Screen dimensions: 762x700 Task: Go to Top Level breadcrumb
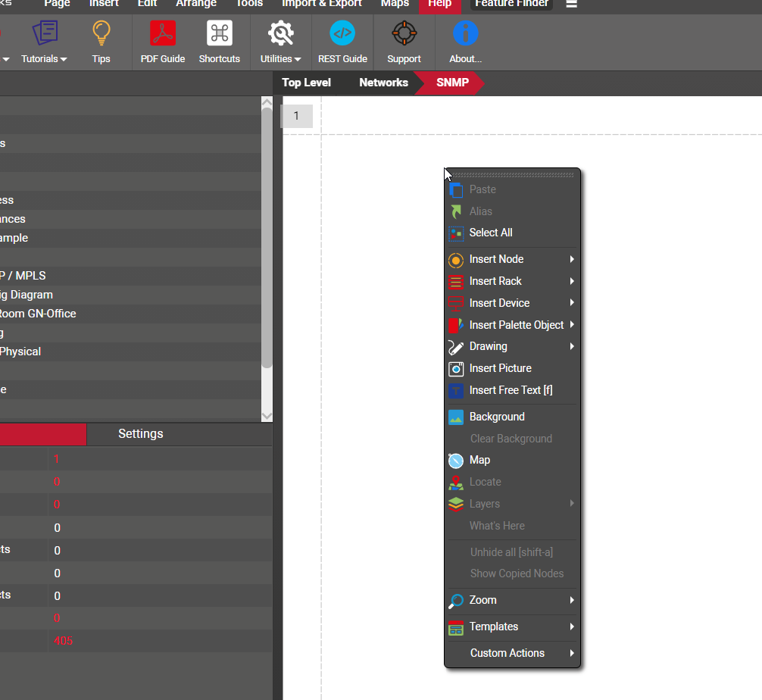[x=306, y=83]
